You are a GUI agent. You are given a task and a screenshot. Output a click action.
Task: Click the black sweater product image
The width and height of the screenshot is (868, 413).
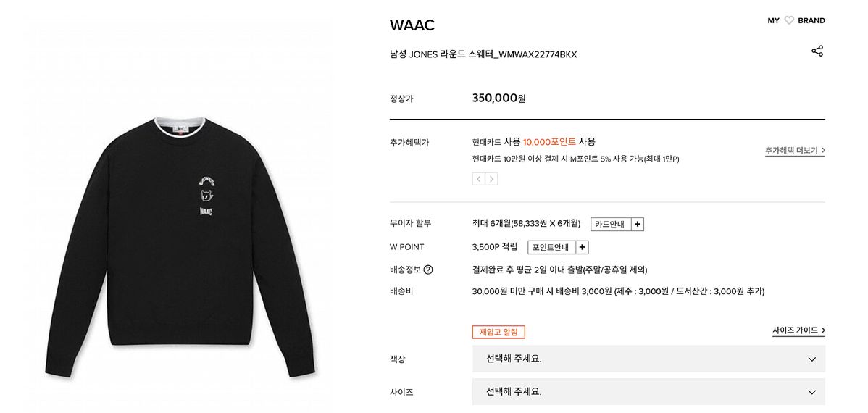point(180,247)
